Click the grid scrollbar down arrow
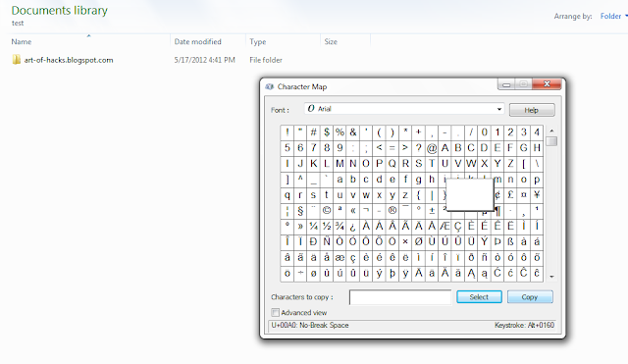This screenshot has width=628, height=364. [551, 277]
